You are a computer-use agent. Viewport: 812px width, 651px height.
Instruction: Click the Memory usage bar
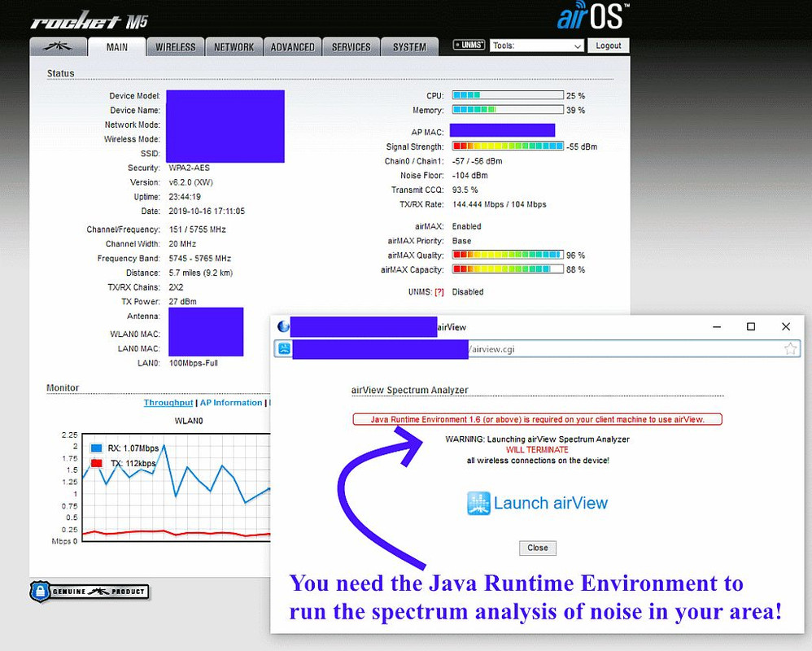tap(508, 110)
